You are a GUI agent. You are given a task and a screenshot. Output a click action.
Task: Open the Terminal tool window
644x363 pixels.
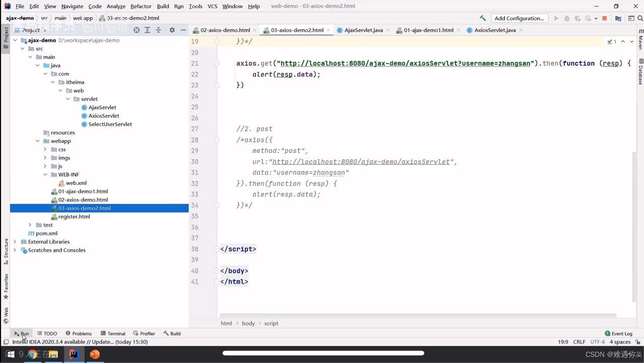pyautogui.click(x=113, y=333)
